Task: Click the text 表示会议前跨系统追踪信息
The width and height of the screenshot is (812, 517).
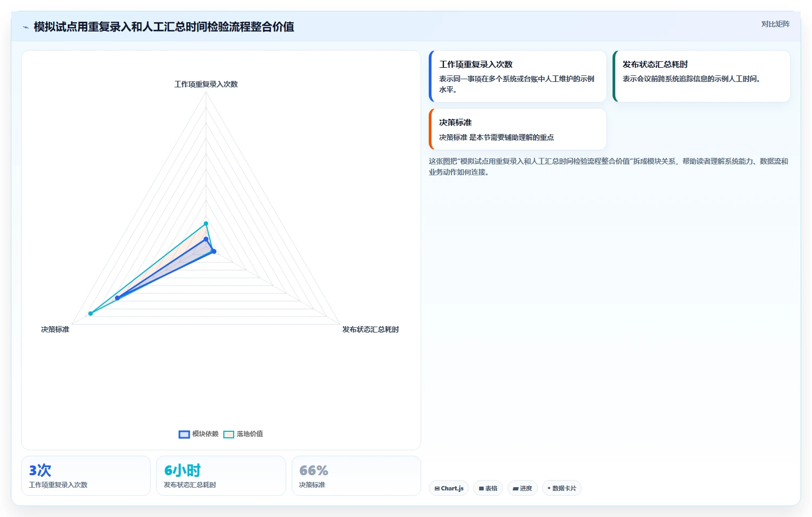Action: point(691,79)
